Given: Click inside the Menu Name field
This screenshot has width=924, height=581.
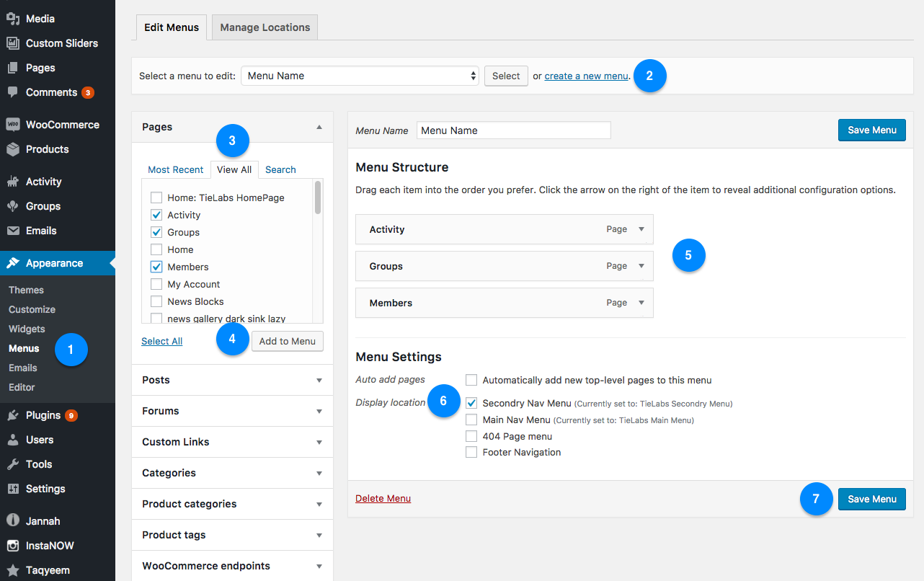Looking at the screenshot, I should tap(514, 130).
